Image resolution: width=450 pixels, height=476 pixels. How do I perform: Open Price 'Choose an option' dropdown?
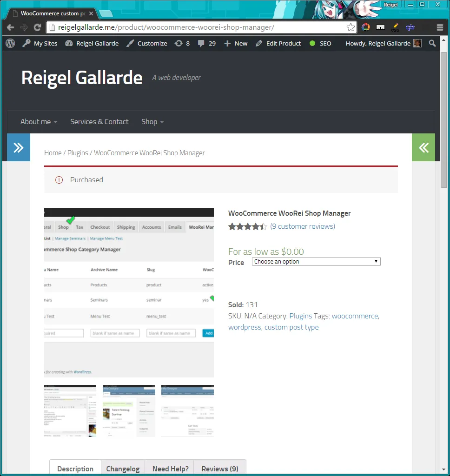point(316,262)
